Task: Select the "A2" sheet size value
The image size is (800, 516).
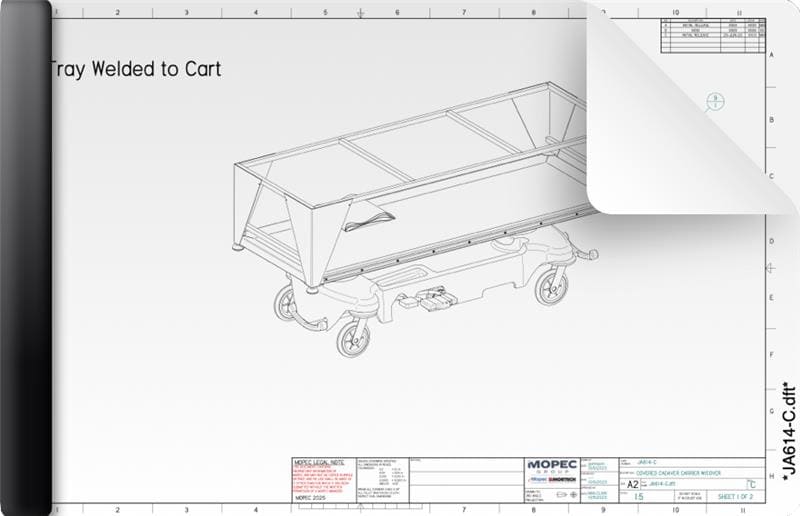Action: click(633, 484)
